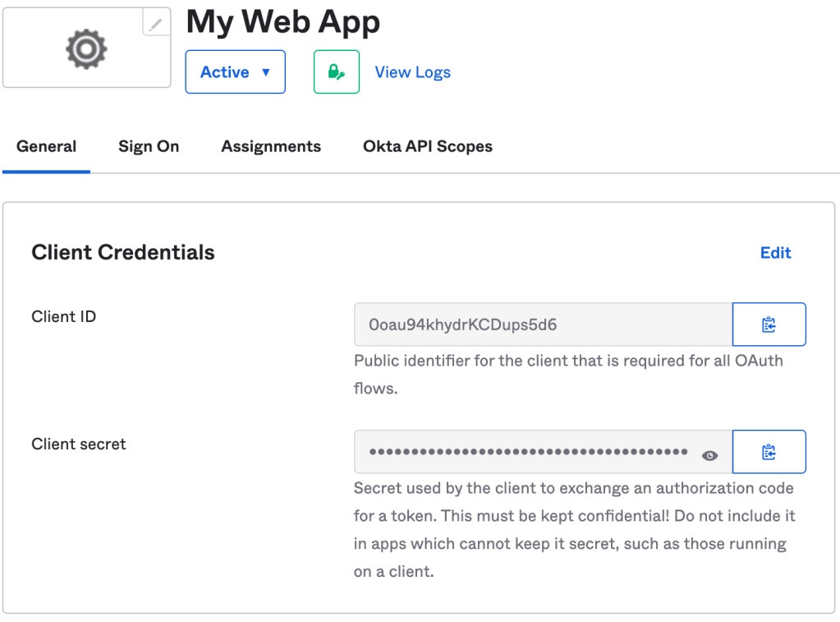Click Edit for Client Credentials

tap(775, 253)
